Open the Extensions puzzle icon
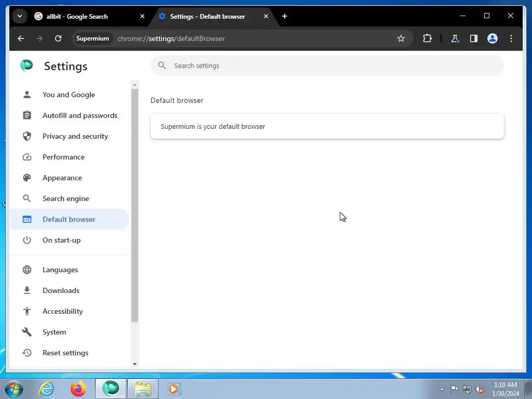The height and width of the screenshot is (399, 532). 427,38
